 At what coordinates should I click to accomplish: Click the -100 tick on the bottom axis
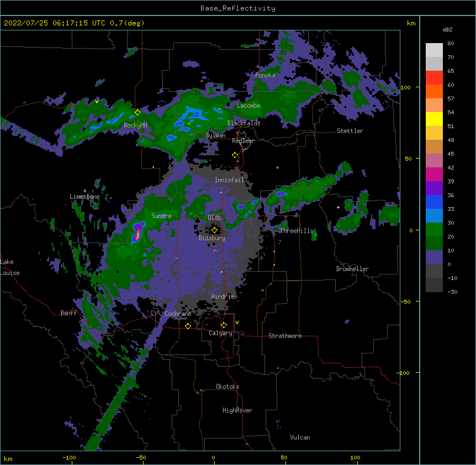point(70,457)
